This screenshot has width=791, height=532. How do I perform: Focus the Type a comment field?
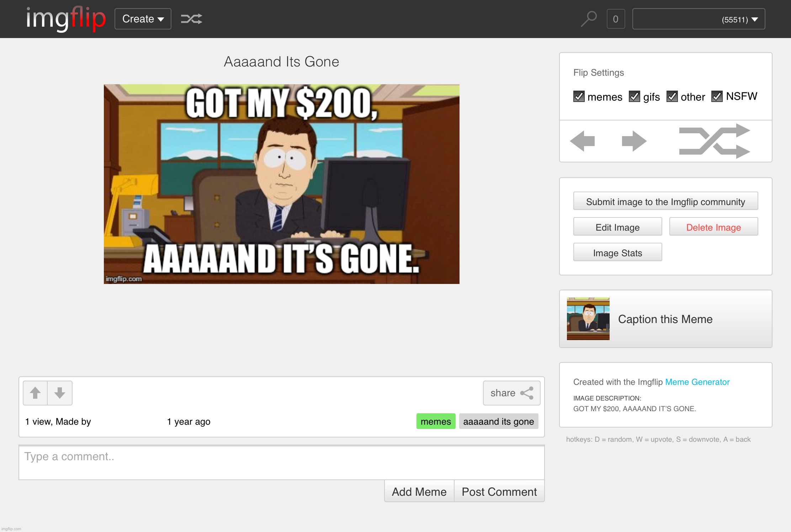[282, 462]
